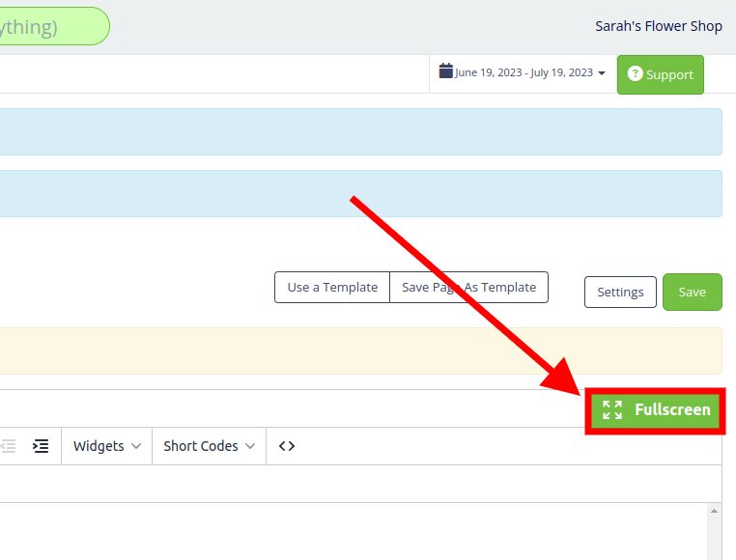
Task: Click Use a Template
Action: 332,288
